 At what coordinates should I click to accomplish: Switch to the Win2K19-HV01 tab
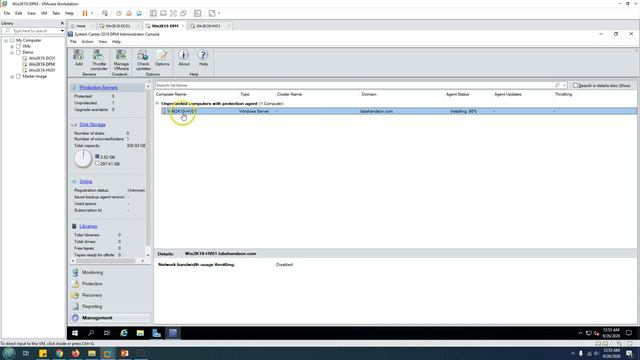(x=209, y=26)
